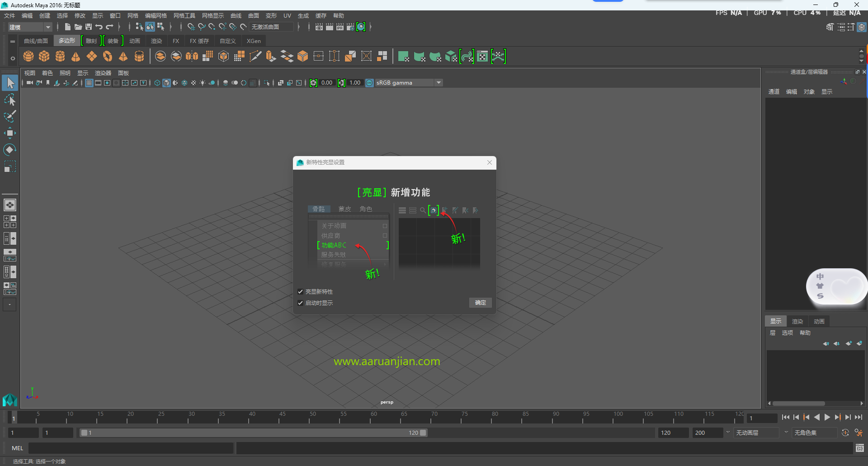Uncheck the 启动时显示 checkbox
The width and height of the screenshot is (868, 466).
click(x=300, y=303)
